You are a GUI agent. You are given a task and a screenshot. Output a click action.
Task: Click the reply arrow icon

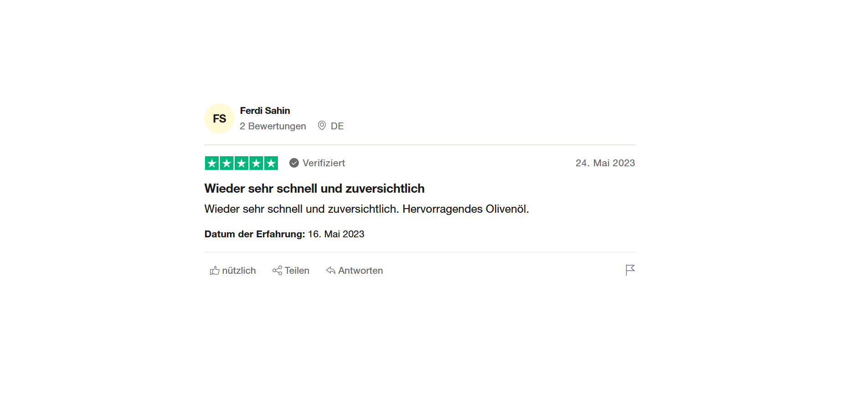point(331,271)
